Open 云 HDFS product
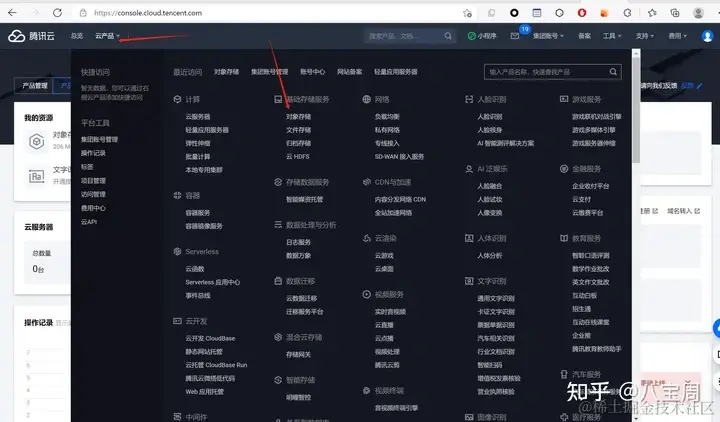The image size is (720, 422). (x=298, y=157)
